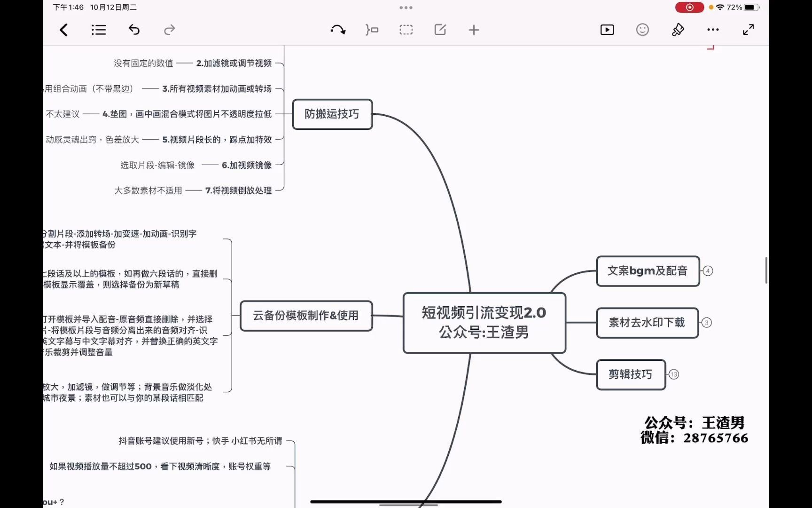Image resolution: width=812 pixels, height=508 pixels.
Task: Tap the iPad home indicator bar
Action: click(406, 502)
